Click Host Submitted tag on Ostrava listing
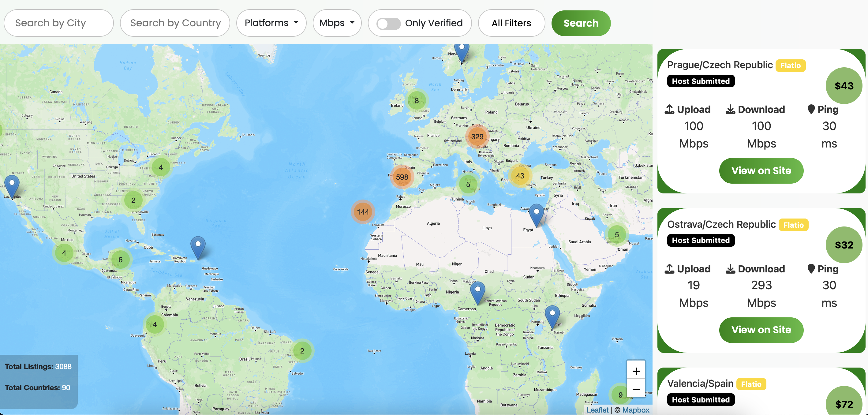Image resolution: width=868 pixels, height=415 pixels. (701, 241)
